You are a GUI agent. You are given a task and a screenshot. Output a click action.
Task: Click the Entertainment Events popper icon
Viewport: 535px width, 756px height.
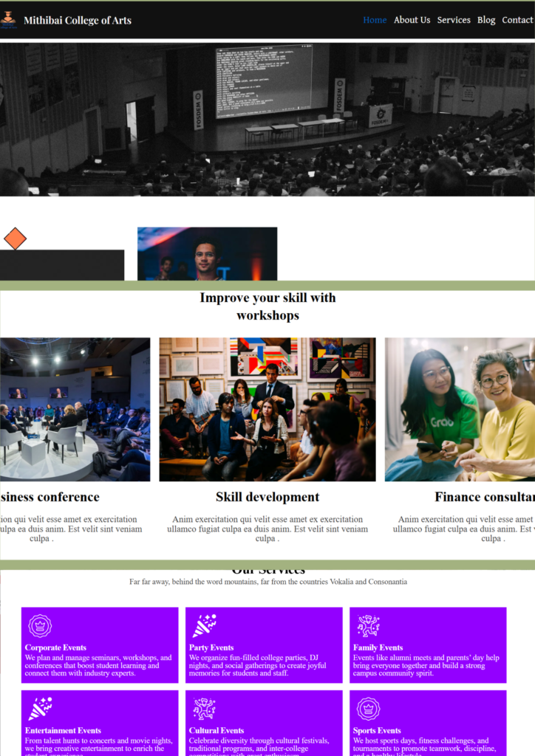coord(40,709)
